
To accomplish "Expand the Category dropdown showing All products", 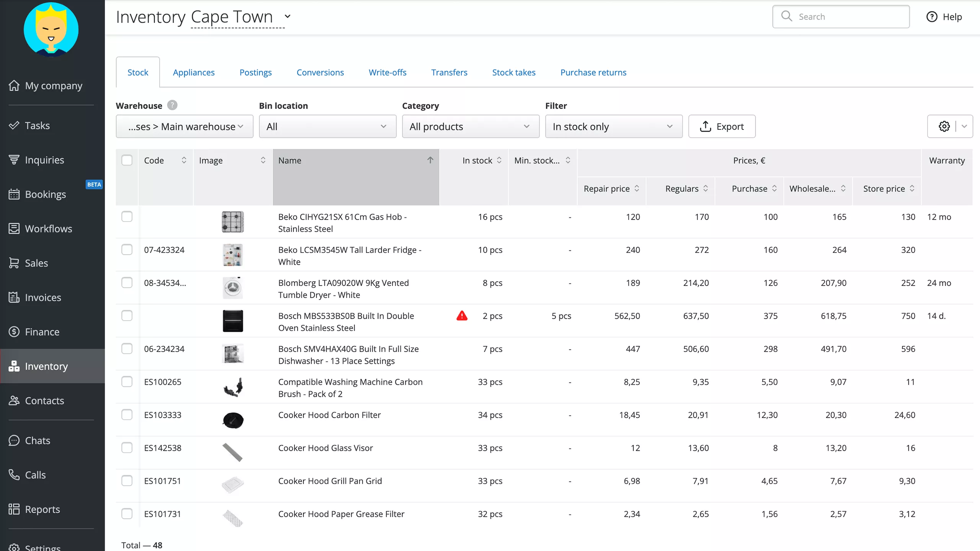I will [x=470, y=126].
